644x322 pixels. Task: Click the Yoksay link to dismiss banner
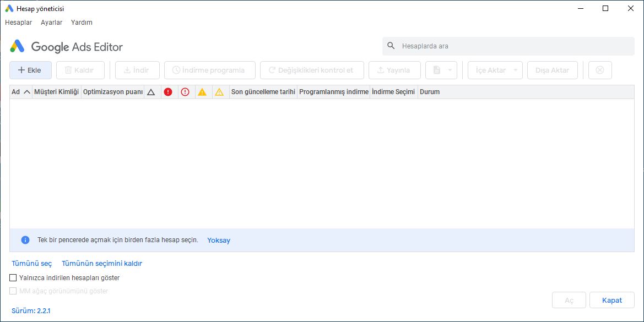pyautogui.click(x=219, y=241)
